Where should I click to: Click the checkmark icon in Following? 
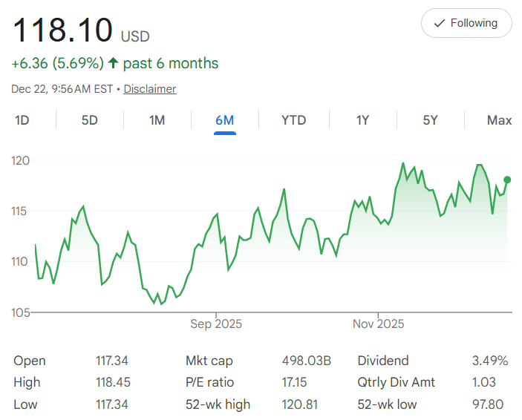pos(440,23)
